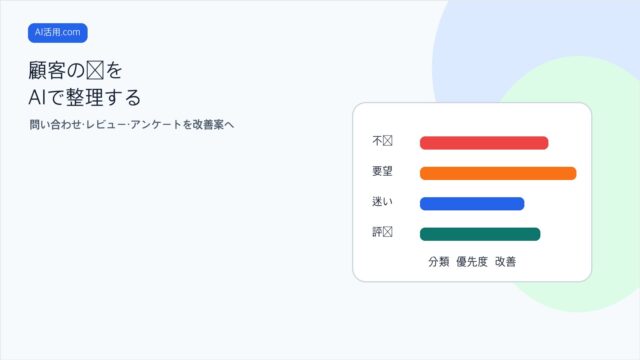Click the 迷い row label
This screenshot has height=360, width=640.
click(382, 201)
